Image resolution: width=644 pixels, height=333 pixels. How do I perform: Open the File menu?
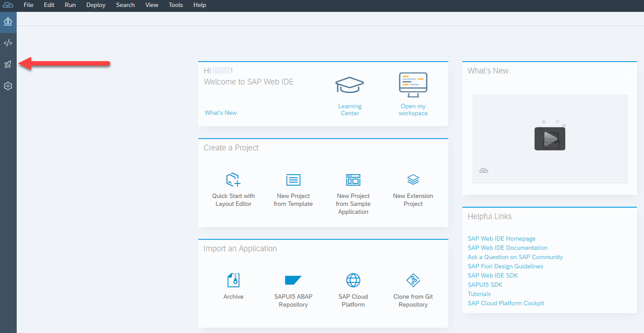[x=28, y=5]
